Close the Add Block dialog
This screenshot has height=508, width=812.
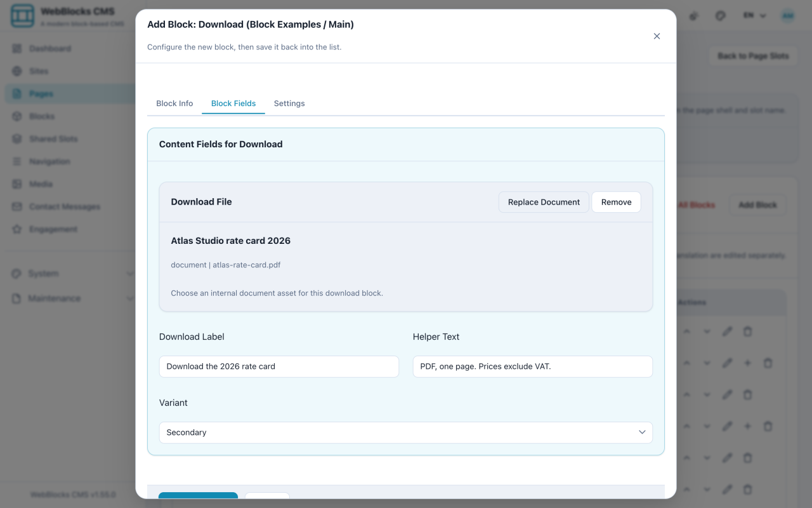pyautogui.click(x=657, y=36)
